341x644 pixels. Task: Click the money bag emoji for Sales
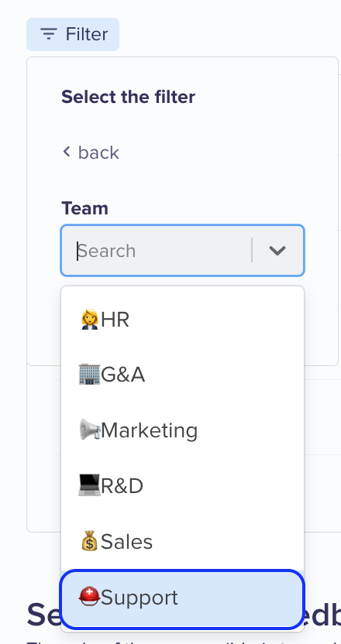(89, 541)
